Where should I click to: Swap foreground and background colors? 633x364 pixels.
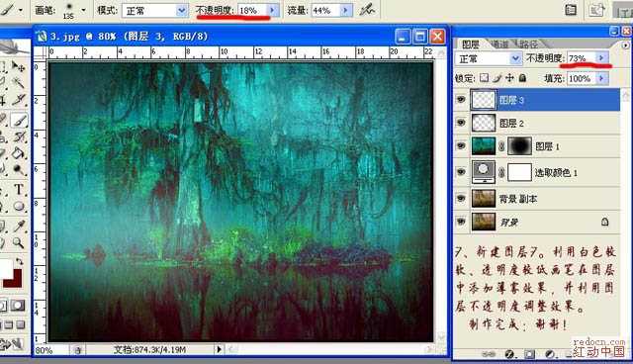tap(20, 261)
